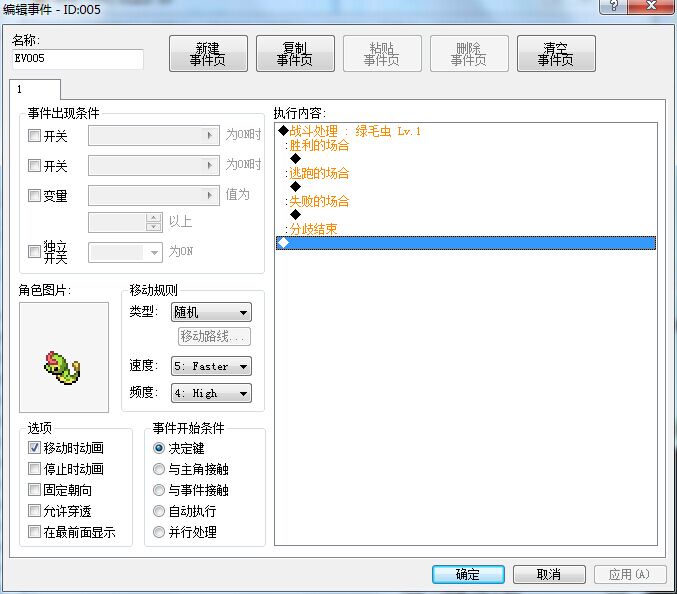Image resolution: width=677 pixels, height=594 pixels.
Task: Enable the second 开关 condition checkbox
Action: click(34, 165)
